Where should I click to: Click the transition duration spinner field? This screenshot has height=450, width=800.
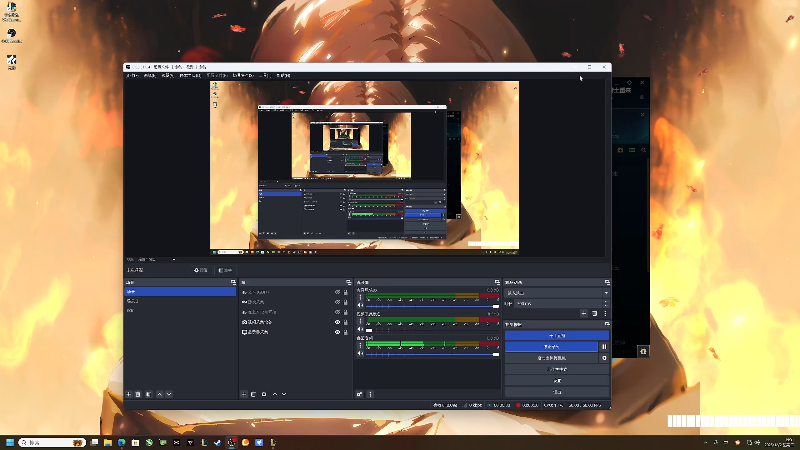point(562,304)
